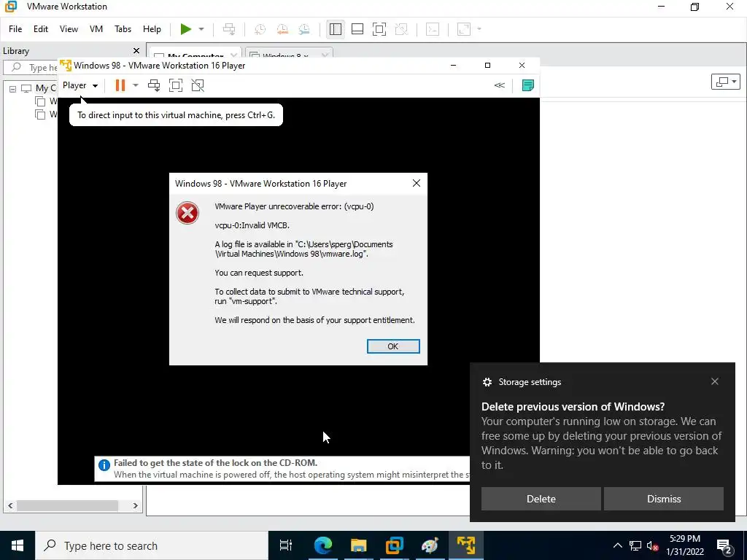Image resolution: width=747 pixels, height=560 pixels.
Task: Open the Tabs menu
Action: pos(123,29)
